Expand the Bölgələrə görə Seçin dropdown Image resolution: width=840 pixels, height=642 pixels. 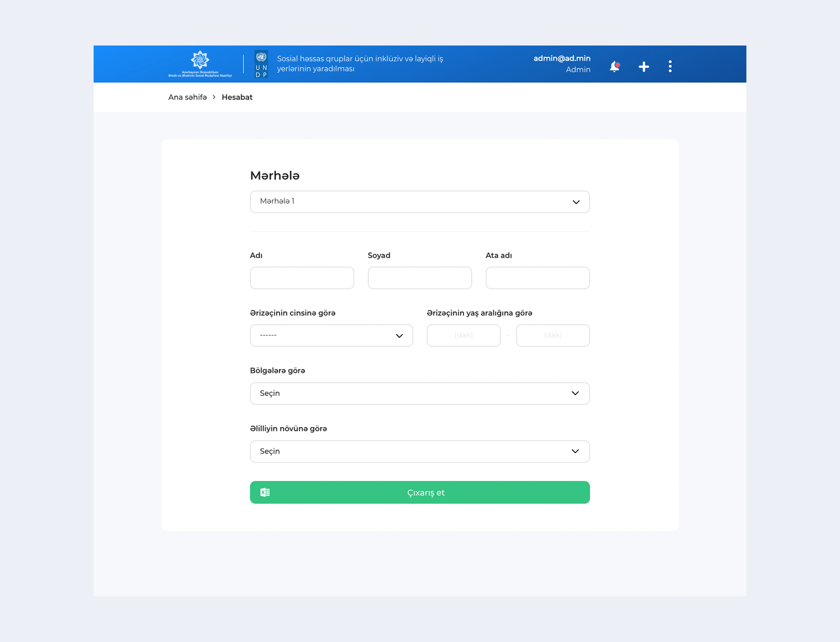pyautogui.click(x=420, y=393)
